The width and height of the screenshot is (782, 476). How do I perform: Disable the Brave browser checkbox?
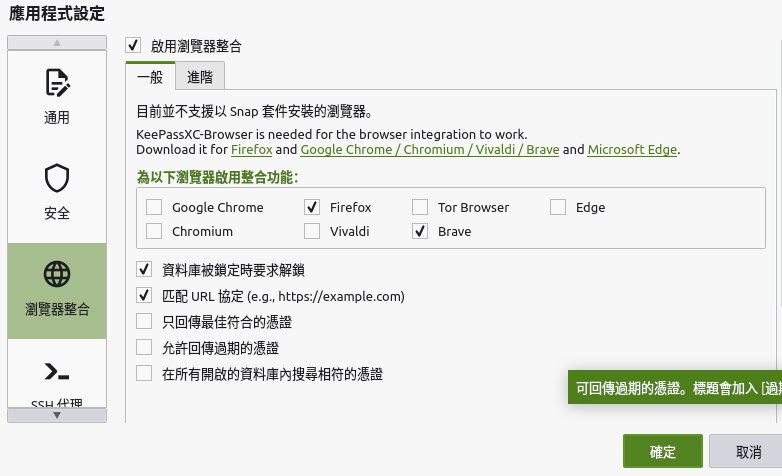(420, 231)
